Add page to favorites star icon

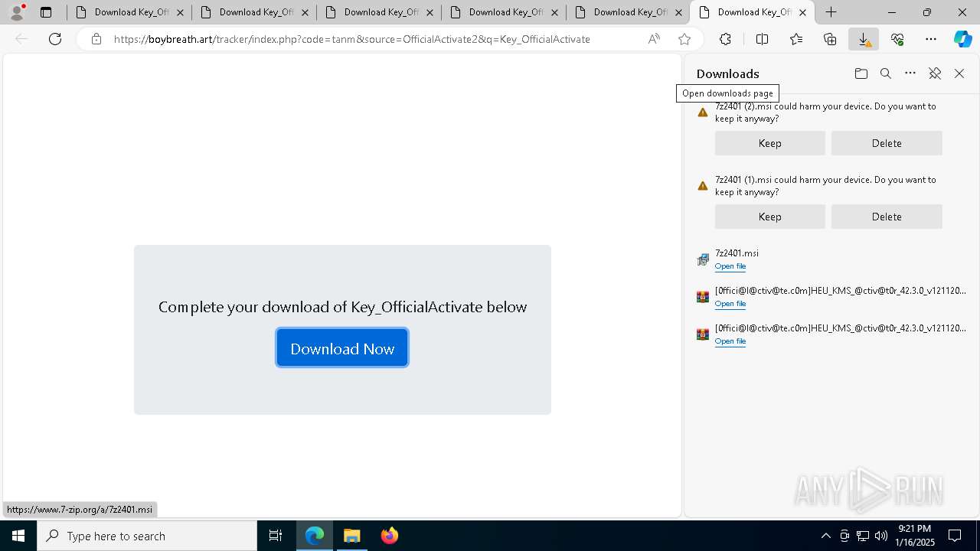point(684,39)
